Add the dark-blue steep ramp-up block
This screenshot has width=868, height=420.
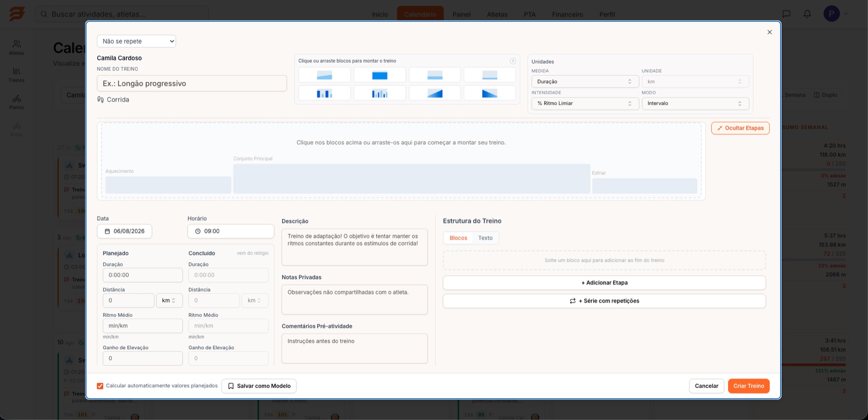(x=435, y=93)
